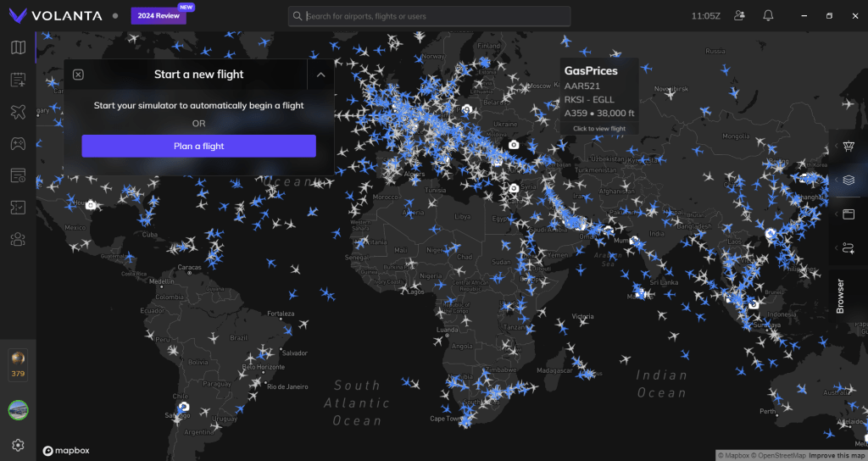The image size is (868, 461).
Task: Click the notifications bell icon
Action: (x=768, y=15)
